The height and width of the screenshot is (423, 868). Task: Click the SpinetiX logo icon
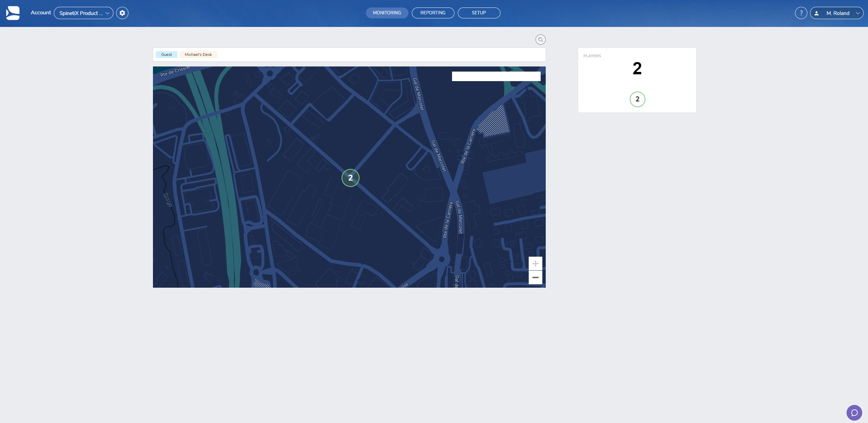[x=13, y=13]
